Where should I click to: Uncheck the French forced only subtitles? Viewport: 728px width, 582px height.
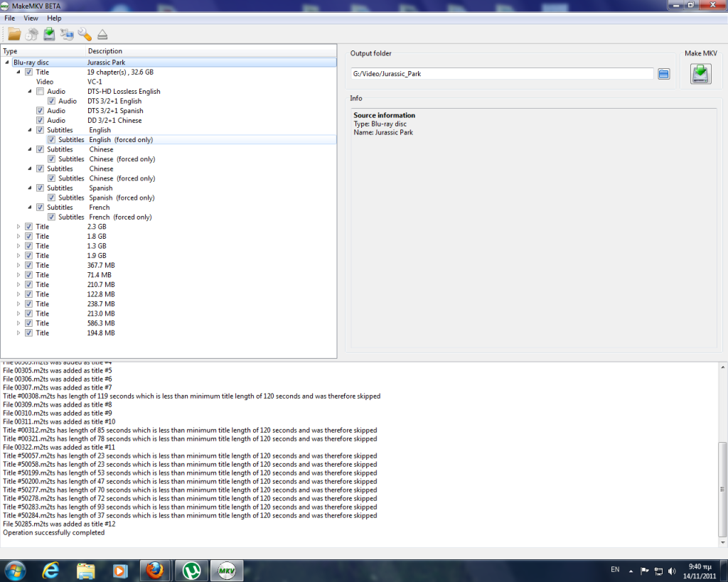pos(51,217)
